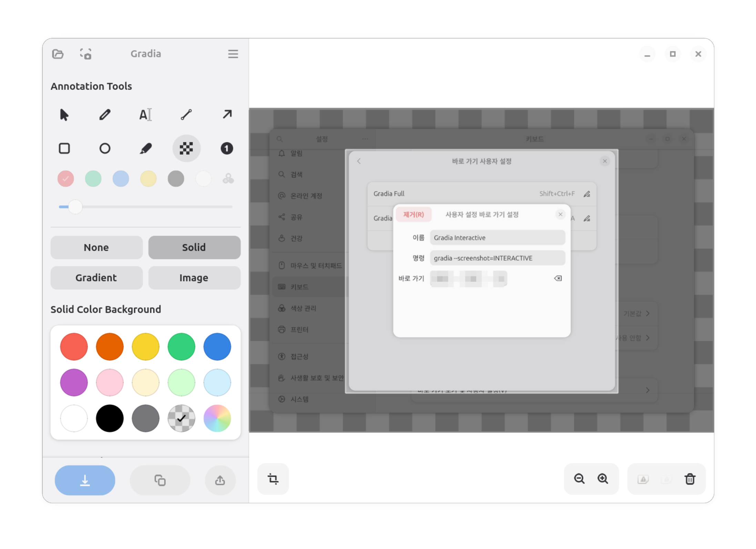The width and height of the screenshot is (756, 549).
Task: Open the Gradia main hamburger menu
Action: [x=233, y=54]
